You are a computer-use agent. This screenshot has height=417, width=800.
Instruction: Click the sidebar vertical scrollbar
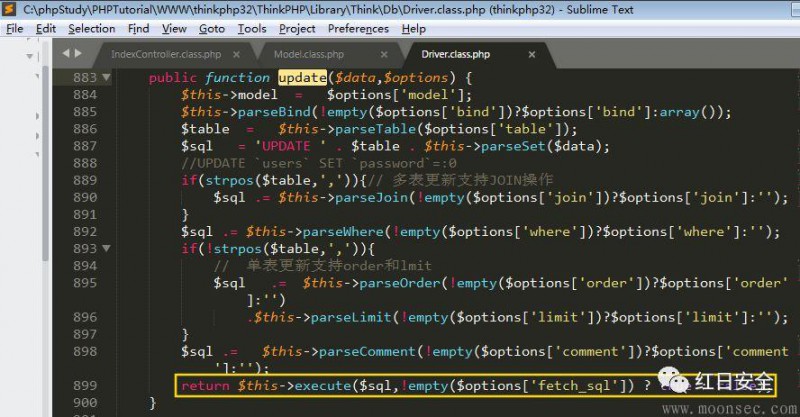pos(45,163)
